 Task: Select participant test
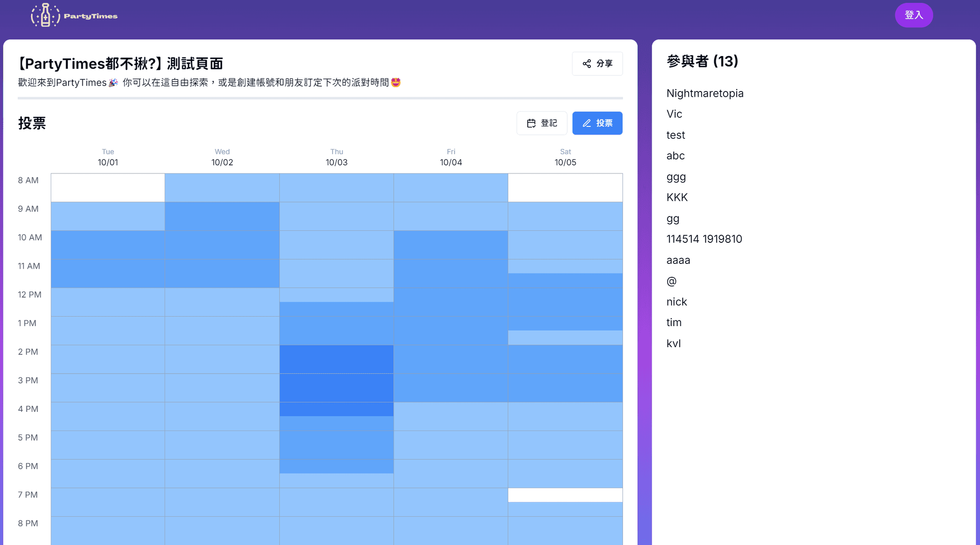676,135
